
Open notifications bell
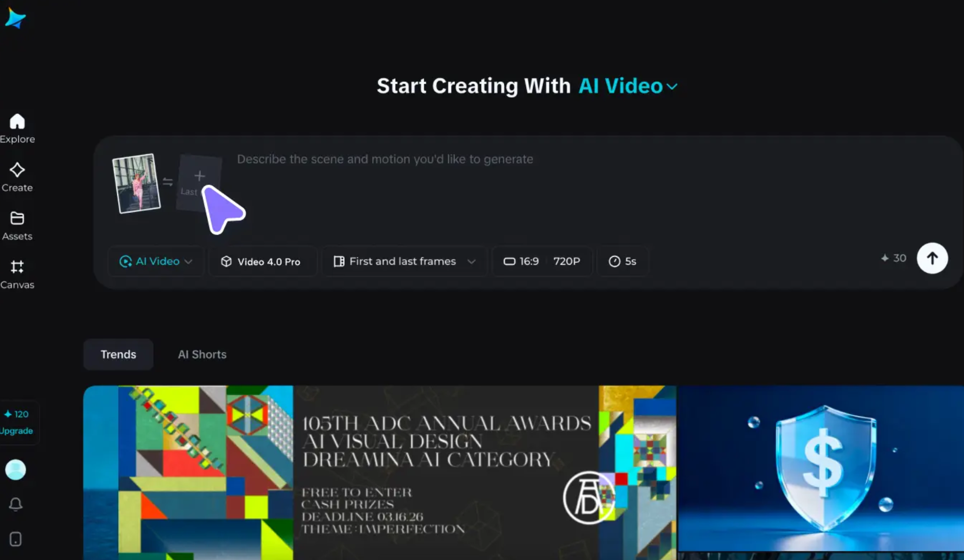(x=16, y=504)
